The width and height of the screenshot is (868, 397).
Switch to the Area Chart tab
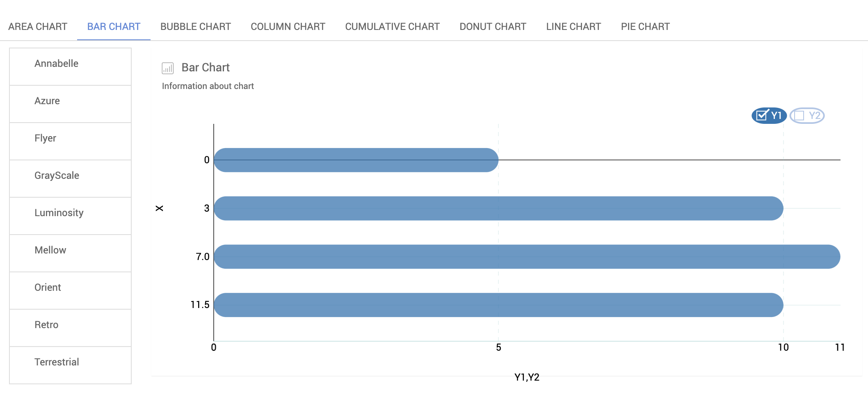click(38, 27)
